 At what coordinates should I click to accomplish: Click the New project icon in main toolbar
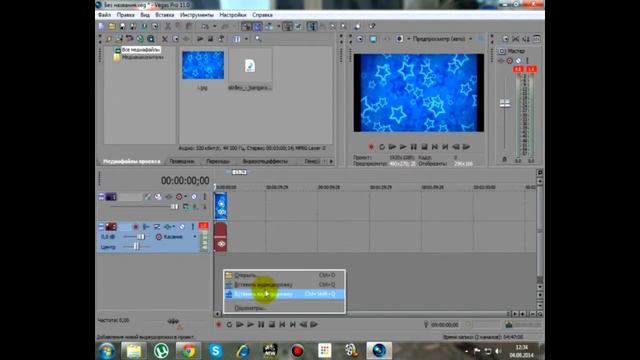coord(102,27)
